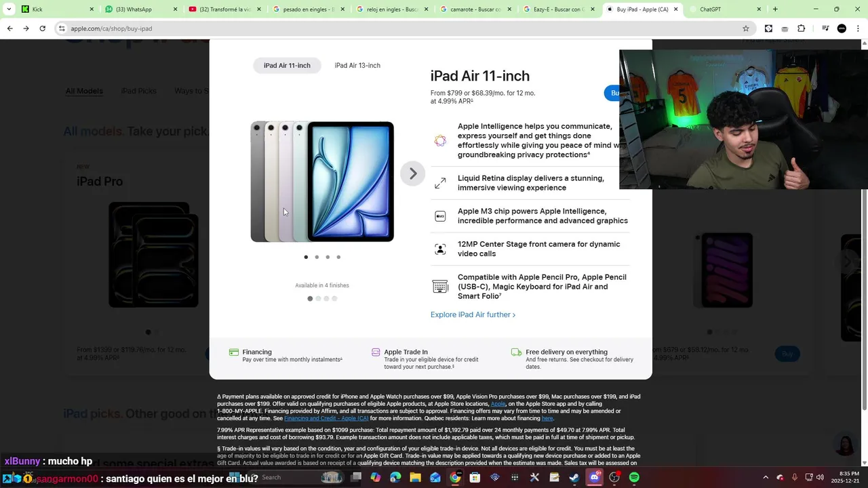
Task: Click the free delivery truck icon
Action: 516,352
